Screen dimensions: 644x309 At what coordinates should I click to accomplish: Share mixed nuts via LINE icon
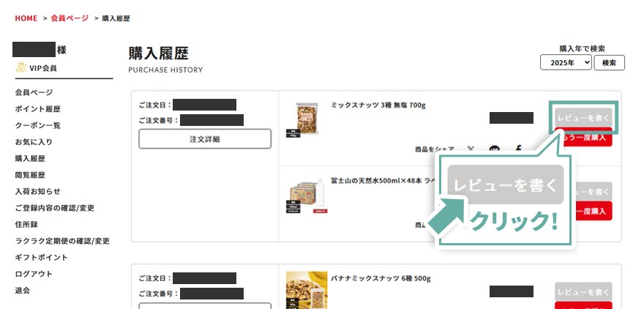pos(494,149)
